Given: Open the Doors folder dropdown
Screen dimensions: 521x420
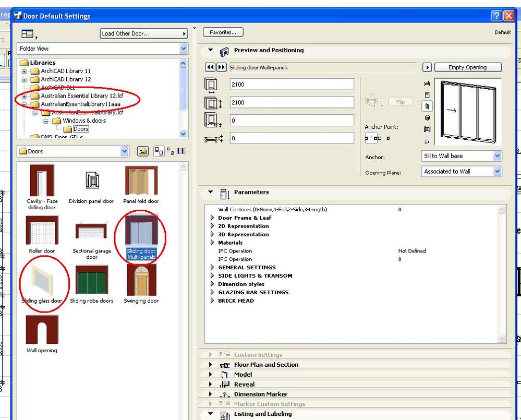Looking at the screenshot, I should click(124, 151).
